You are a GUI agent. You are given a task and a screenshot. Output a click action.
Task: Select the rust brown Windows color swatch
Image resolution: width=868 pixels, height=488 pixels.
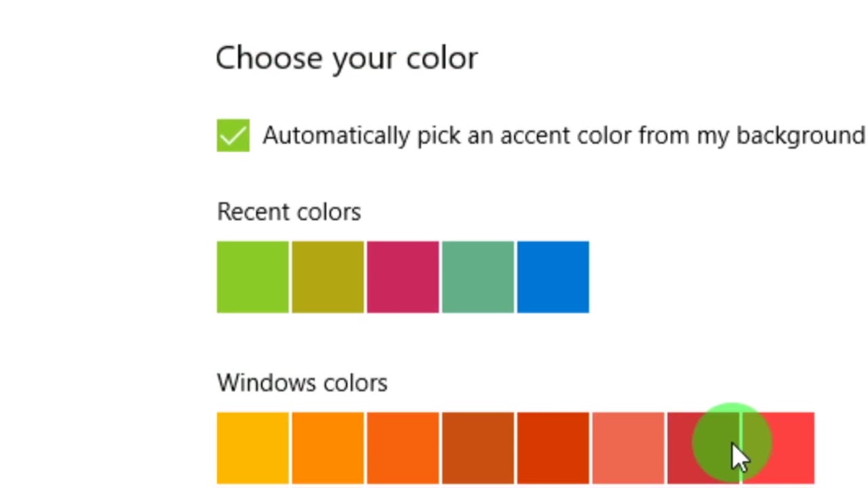pos(478,448)
